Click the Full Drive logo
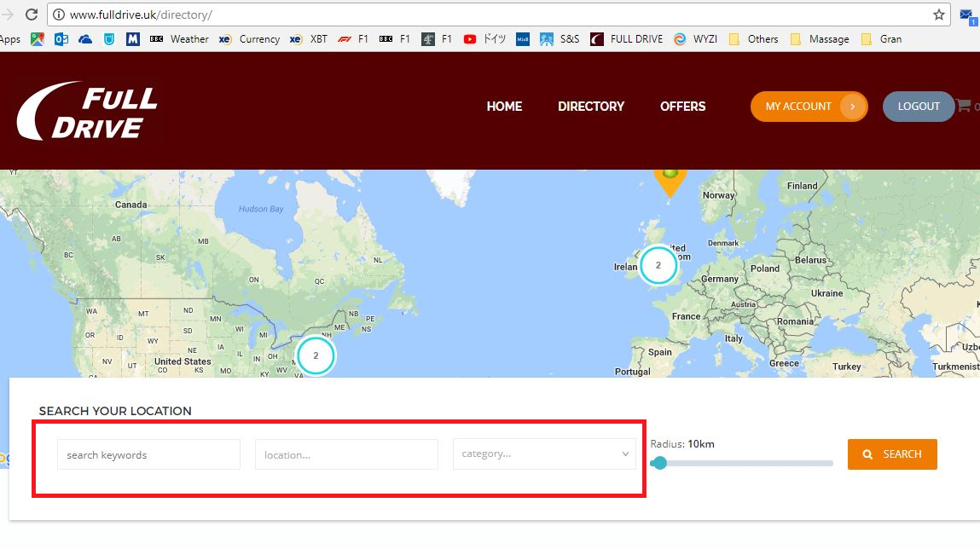 [87, 111]
